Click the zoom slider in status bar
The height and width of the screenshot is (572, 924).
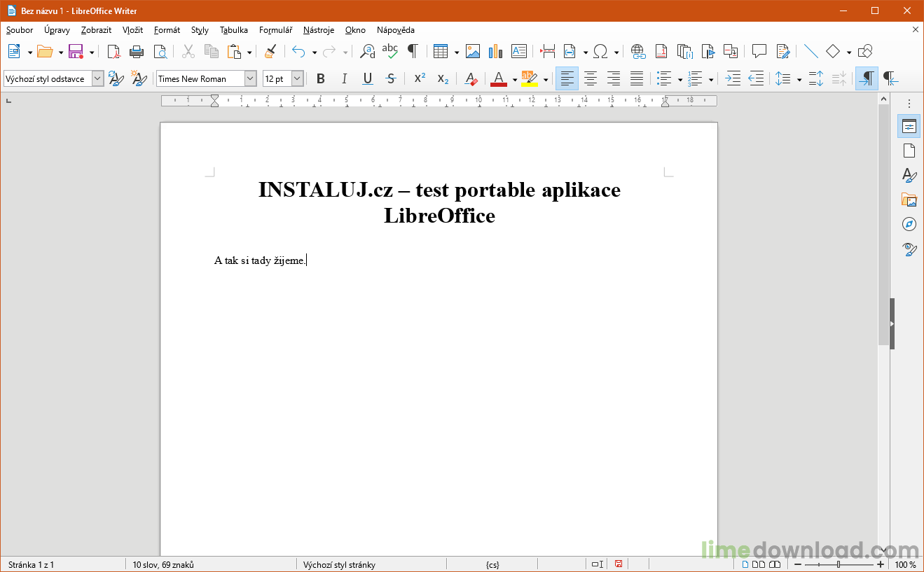pyautogui.click(x=839, y=564)
